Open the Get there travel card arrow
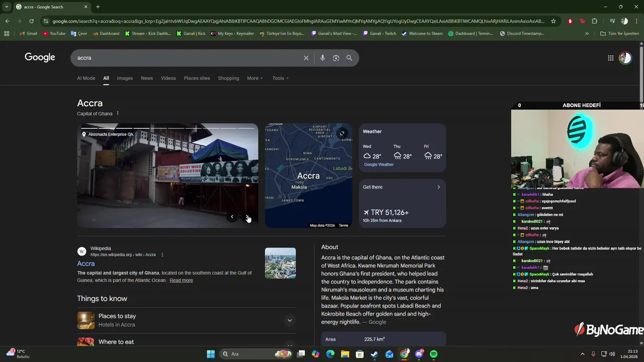The width and height of the screenshot is (644, 362). click(x=438, y=187)
